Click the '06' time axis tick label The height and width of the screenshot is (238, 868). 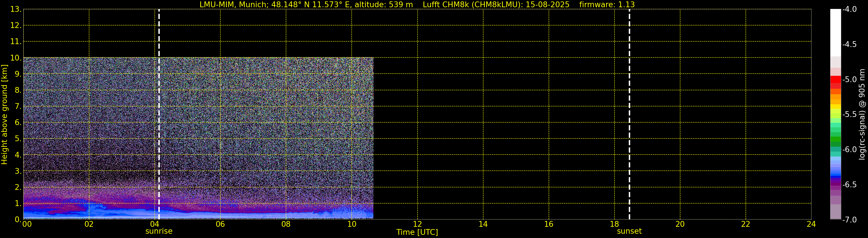(220, 224)
